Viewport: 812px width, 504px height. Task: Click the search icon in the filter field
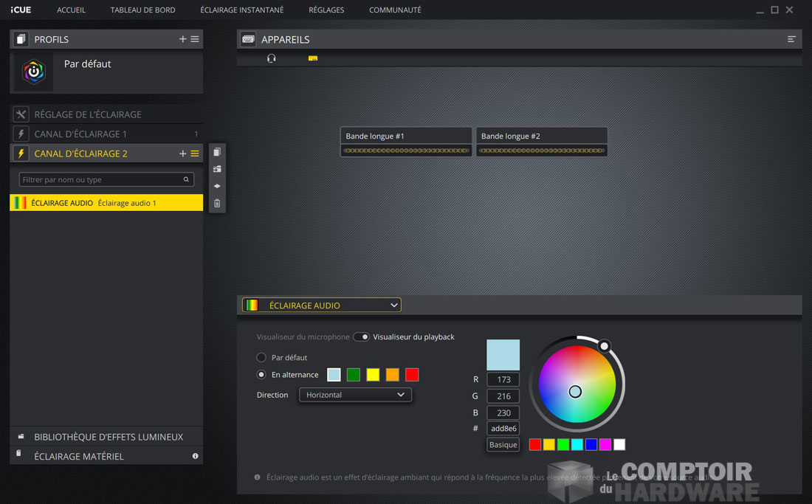point(186,179)
